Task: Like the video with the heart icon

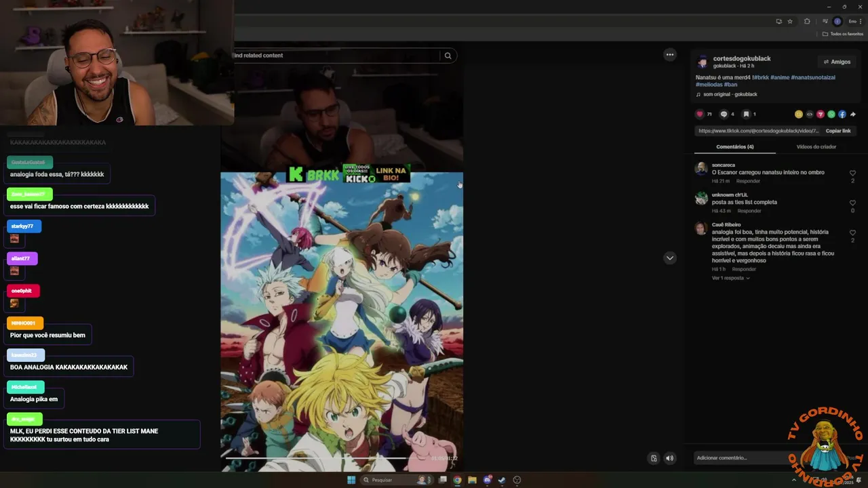Action: click(700, 115)
